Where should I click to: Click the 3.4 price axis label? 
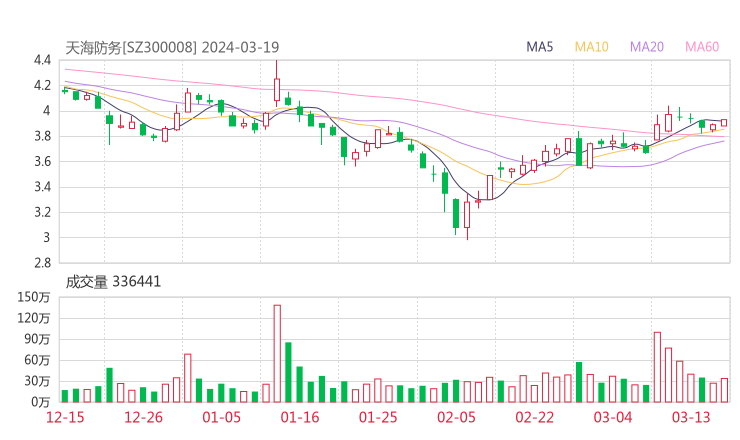(x=42, y=187)
